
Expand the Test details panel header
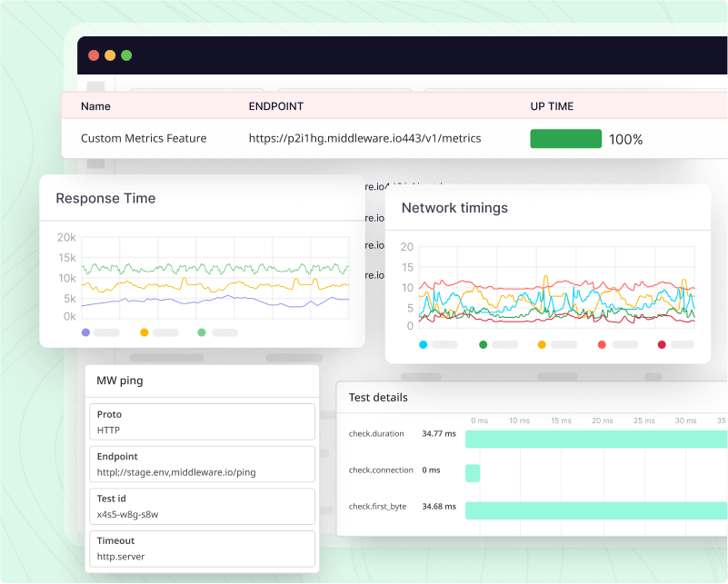click(377, 397)
